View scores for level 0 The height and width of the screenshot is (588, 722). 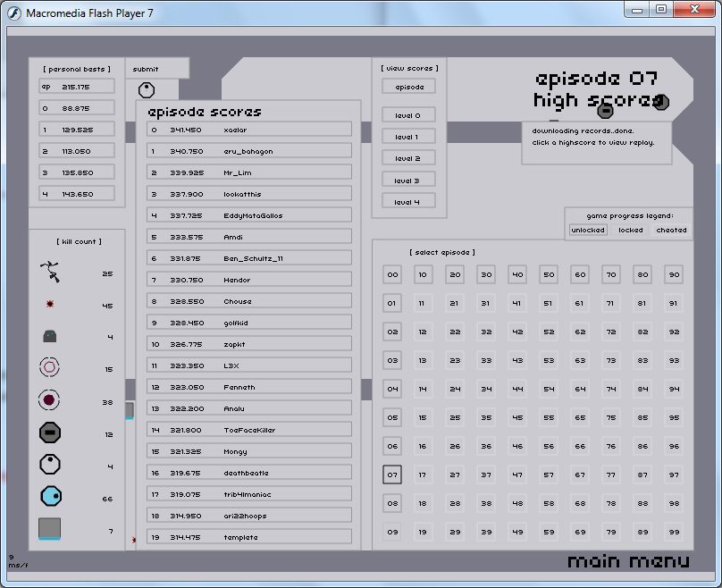click(x=407, y=115)
